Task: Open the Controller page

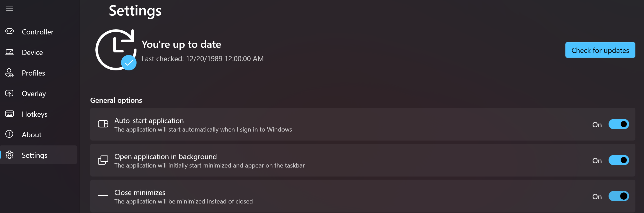Action: coord(38,32)
